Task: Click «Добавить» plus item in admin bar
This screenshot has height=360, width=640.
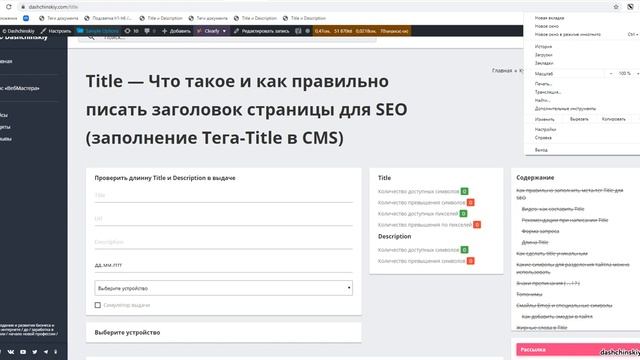Action: click(176, 31)
